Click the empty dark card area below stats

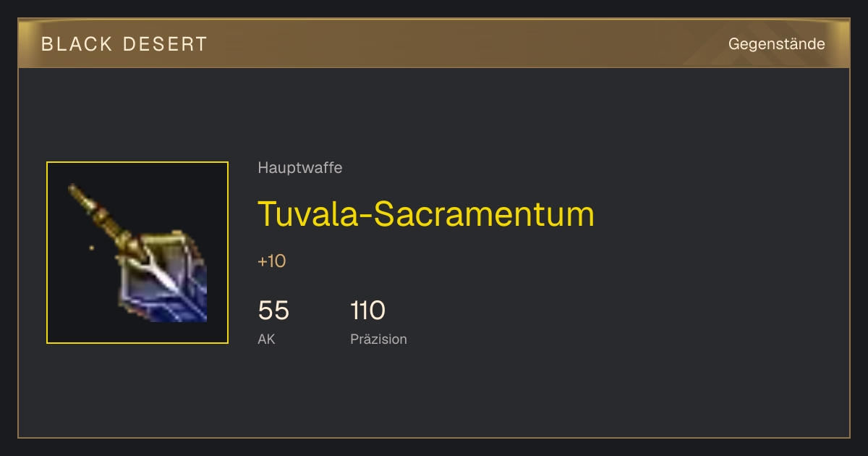(x=434, y=394)
